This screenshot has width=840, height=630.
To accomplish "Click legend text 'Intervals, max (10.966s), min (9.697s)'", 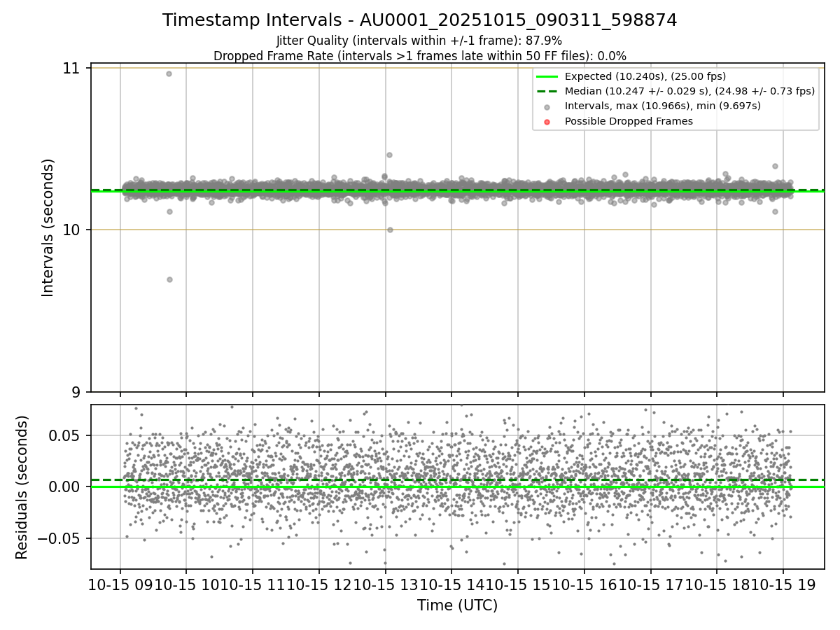I will [662, 106].
